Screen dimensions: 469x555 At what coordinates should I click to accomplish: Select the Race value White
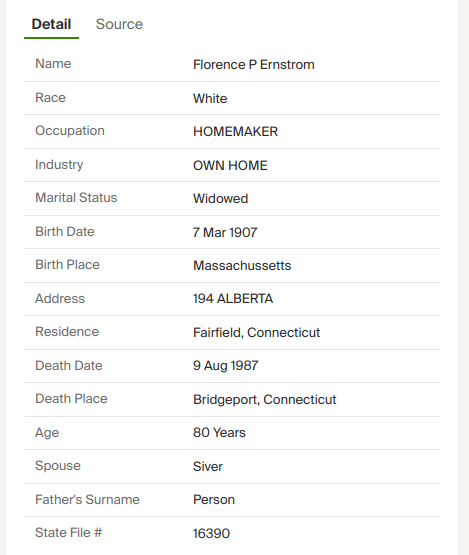210,98
